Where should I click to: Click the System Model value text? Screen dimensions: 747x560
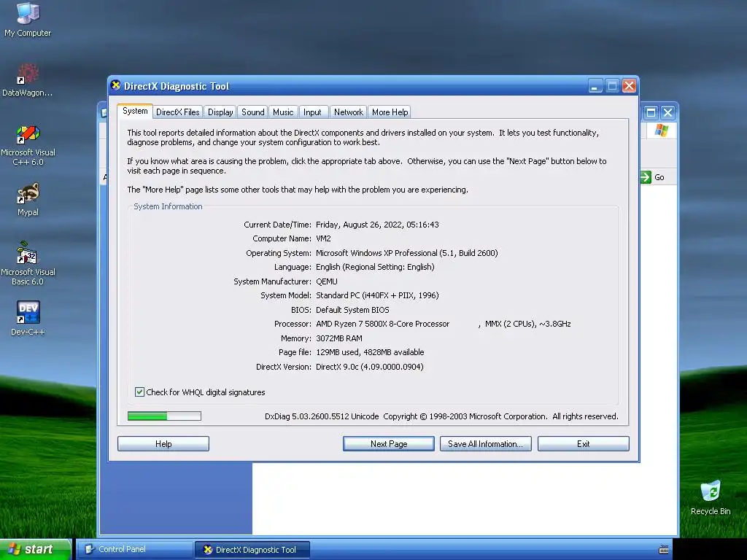[x=377, y=295]
